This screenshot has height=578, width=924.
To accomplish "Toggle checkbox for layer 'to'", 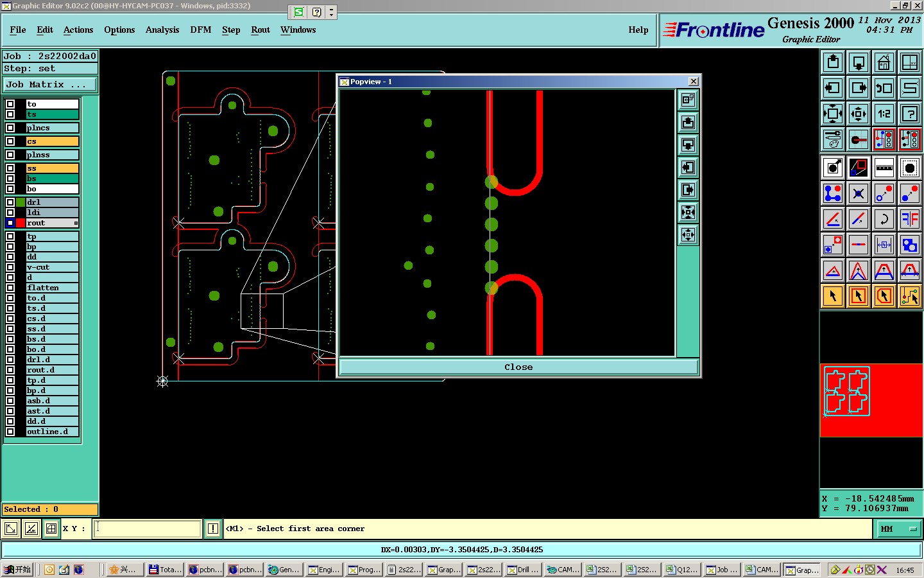I will [x=10, y=104].
